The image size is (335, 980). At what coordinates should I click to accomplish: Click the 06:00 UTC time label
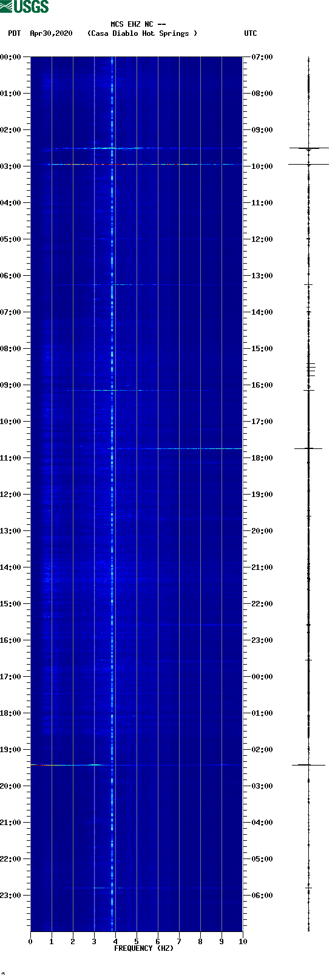pos(262,895)
